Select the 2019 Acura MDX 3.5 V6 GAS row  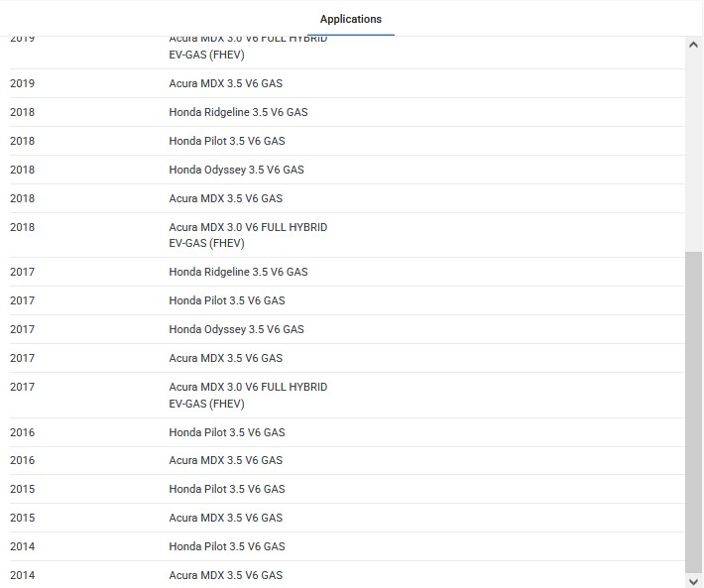(x=347, y=83)
